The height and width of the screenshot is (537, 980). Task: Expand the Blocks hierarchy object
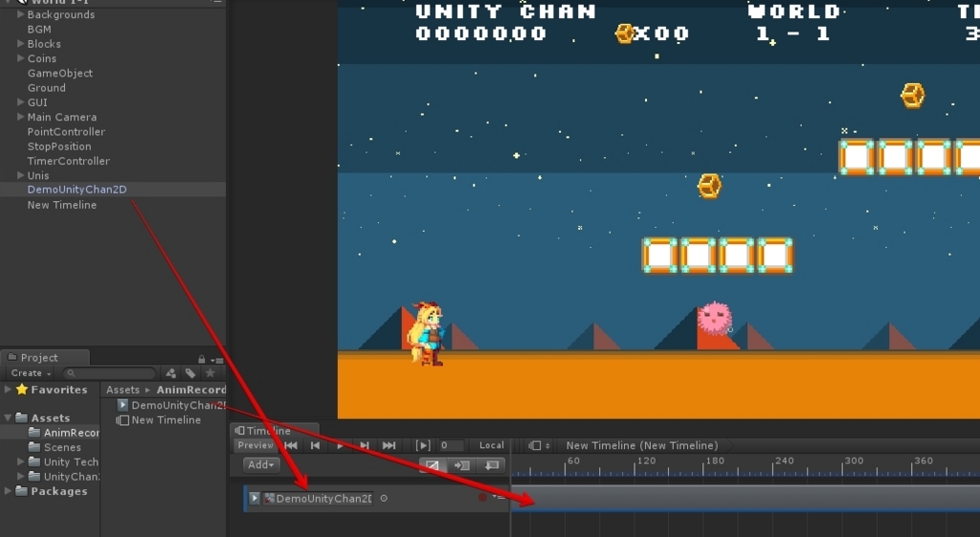click(20, 43)
